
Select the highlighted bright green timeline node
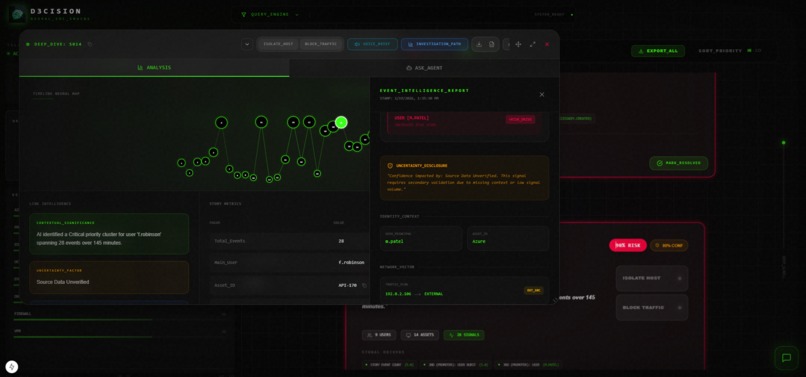pos(341,122)
